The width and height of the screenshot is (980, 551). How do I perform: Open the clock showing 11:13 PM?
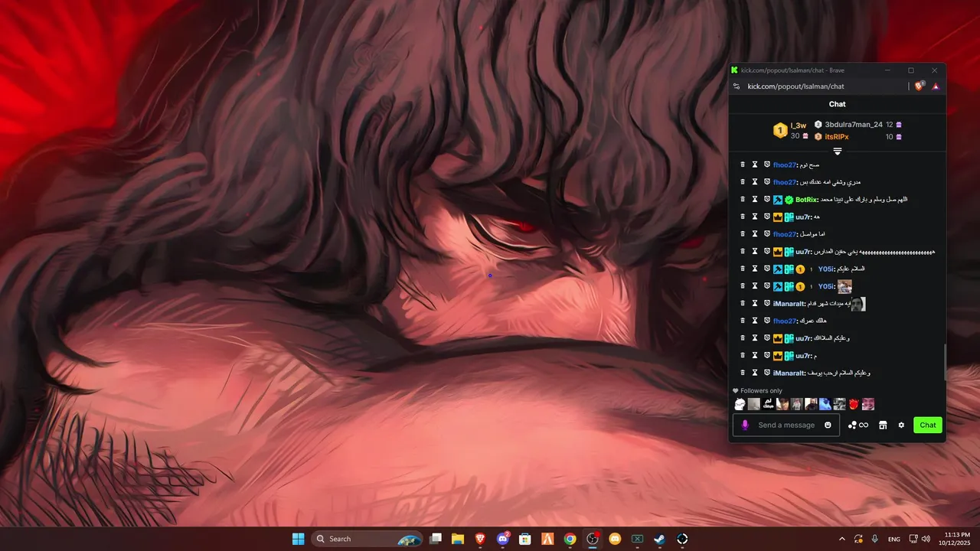956,539
